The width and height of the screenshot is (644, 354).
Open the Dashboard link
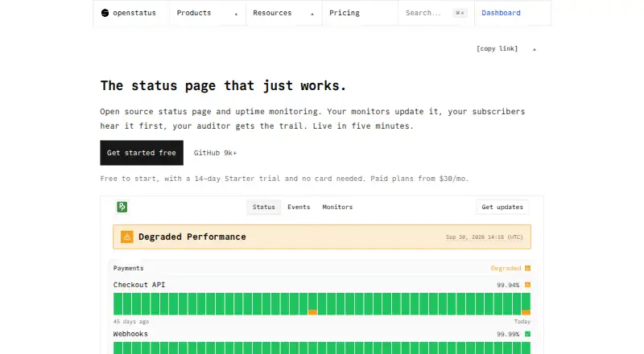pyautogui.click(x=501, y=13)
